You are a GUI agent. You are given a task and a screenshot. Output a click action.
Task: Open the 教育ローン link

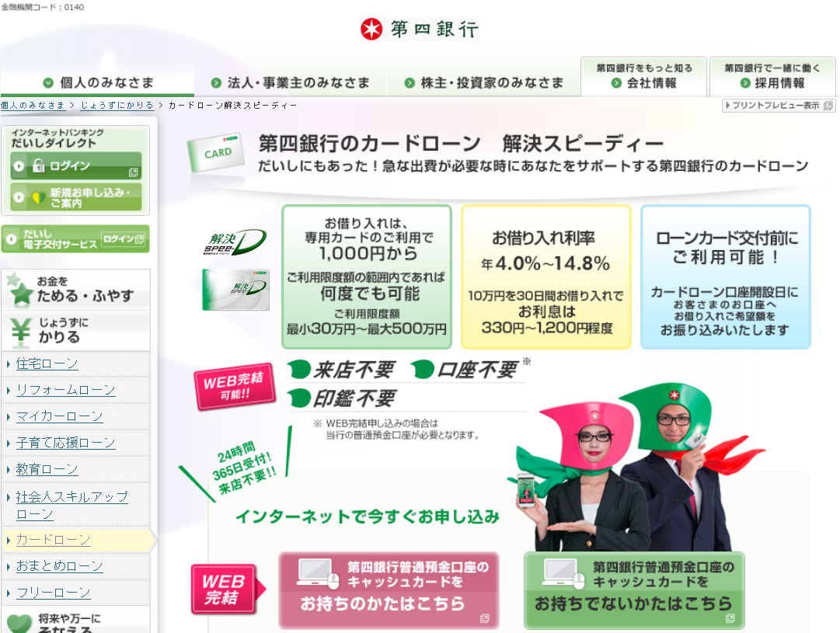[47, 469]
